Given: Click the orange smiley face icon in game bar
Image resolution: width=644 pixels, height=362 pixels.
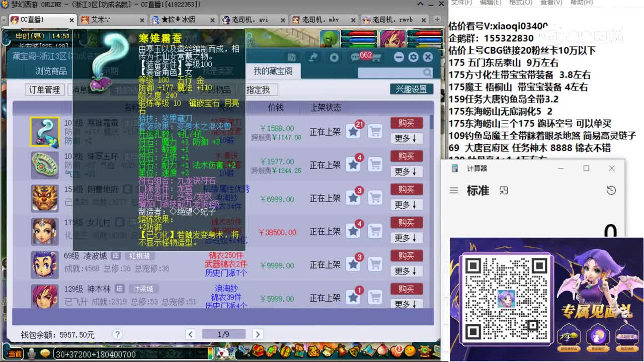Looking at the screenshot, I should click(x=411, y=350).
